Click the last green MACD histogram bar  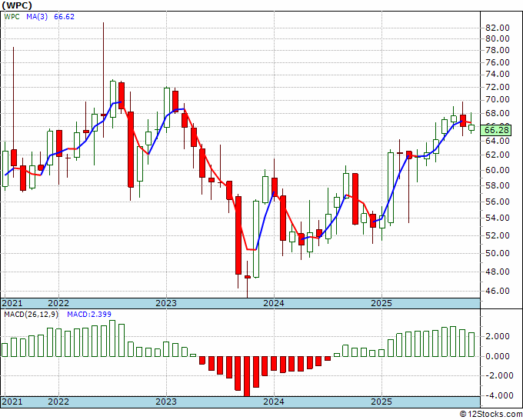(471, 345)
